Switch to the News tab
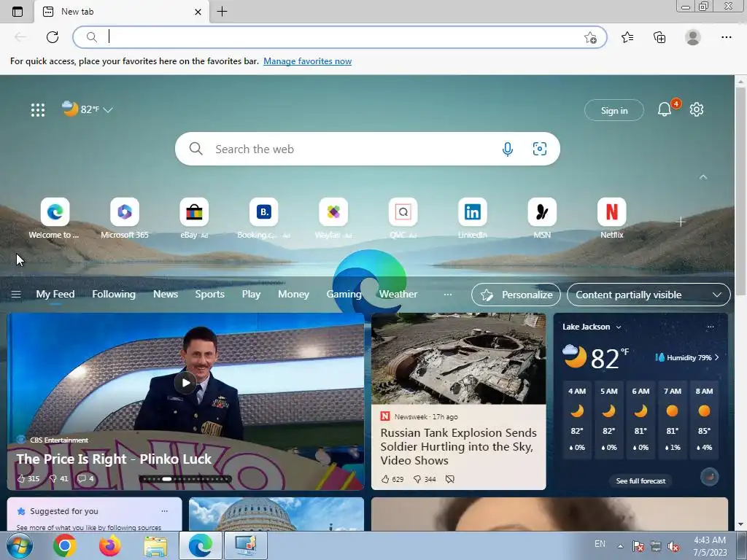The image size is (747, 560). point(166,295)
